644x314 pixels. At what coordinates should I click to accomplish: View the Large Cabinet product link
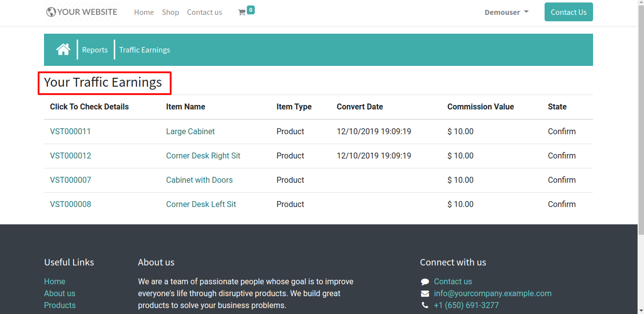(x=190, y=132)
